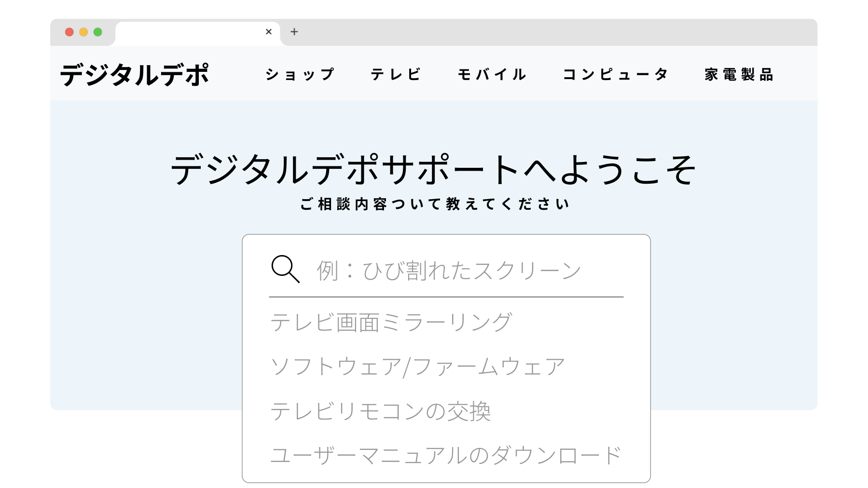Open the 家電製品 category
This screenshot has width=868, height=488.
739,74
